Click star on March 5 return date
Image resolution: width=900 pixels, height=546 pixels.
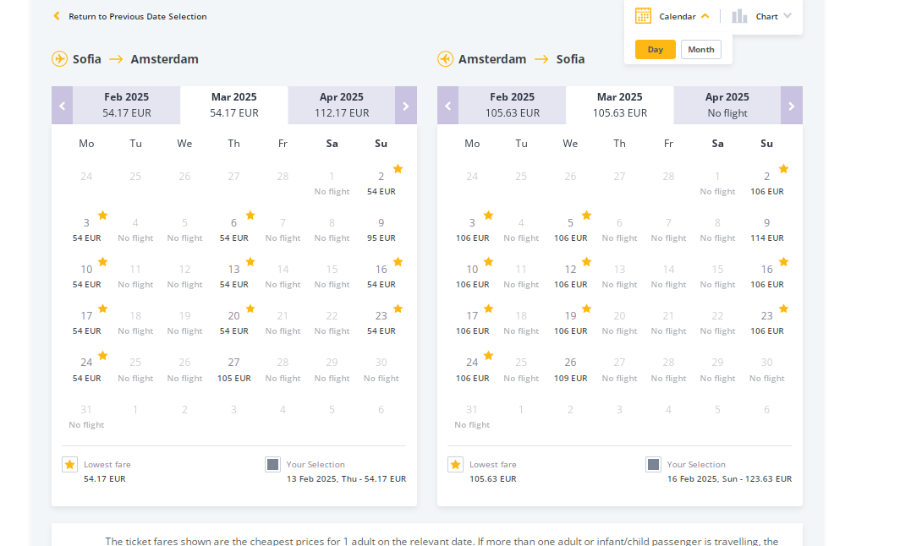point(587,215)
